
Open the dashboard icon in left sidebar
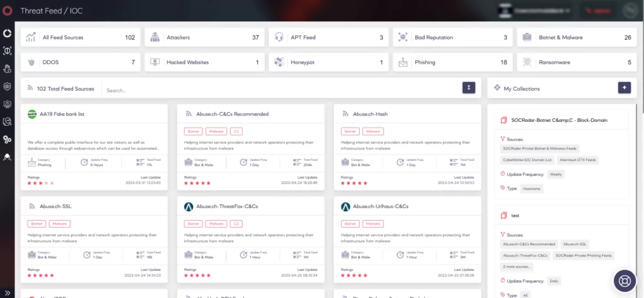coord(7,33)
